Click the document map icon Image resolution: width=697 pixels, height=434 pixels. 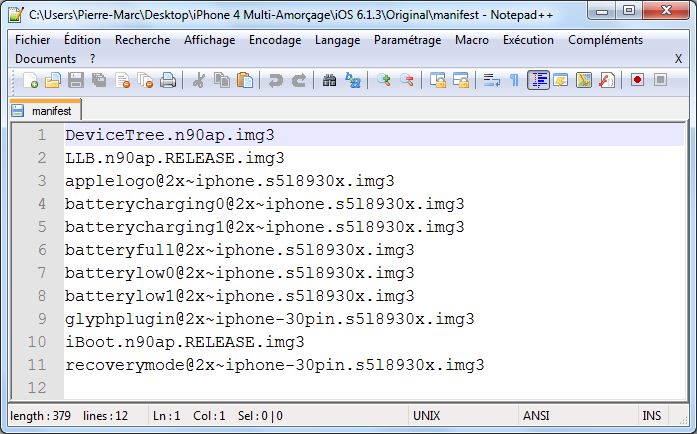[584, 80]
